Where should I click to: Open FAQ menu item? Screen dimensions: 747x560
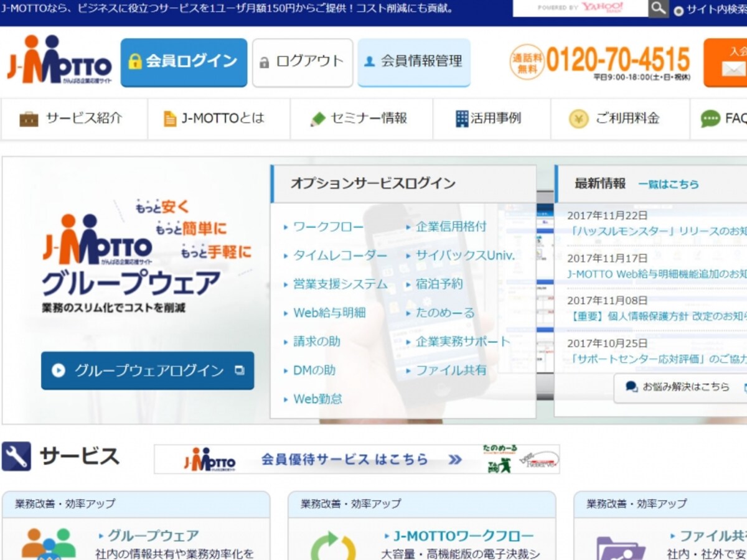[x=719, y=118]
